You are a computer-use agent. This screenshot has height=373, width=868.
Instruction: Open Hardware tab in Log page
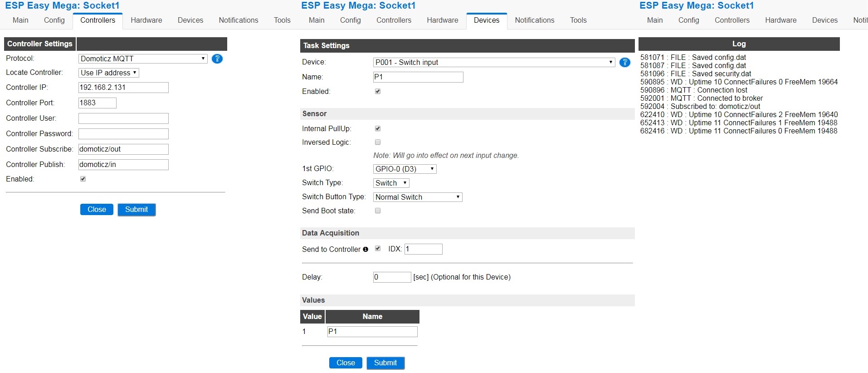pos(781,20)
